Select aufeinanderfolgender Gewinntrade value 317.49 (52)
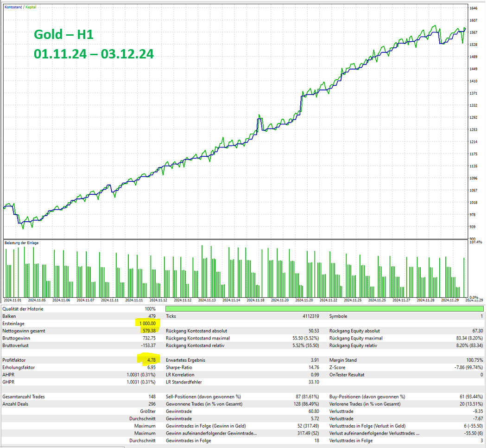This screenshot has height=448, width=487. [308, 433]
